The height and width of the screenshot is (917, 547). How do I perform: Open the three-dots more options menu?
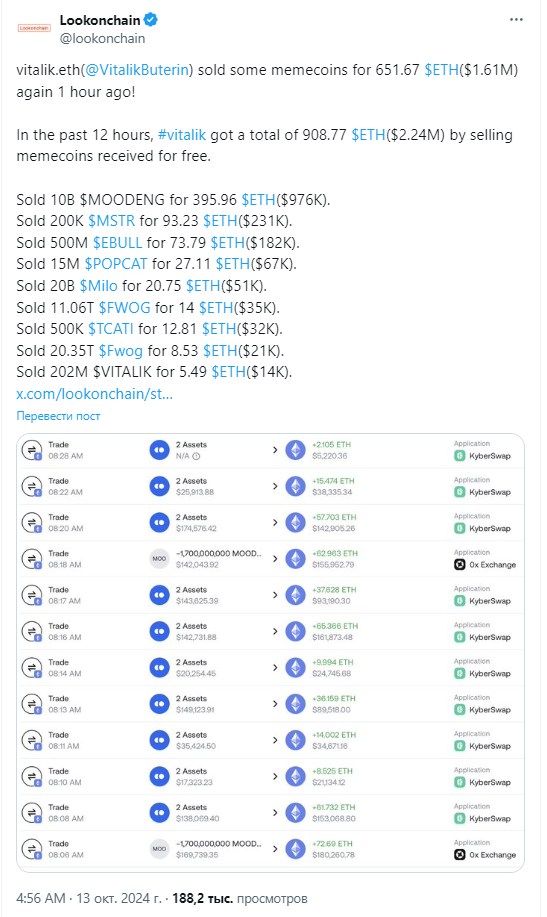516,20
